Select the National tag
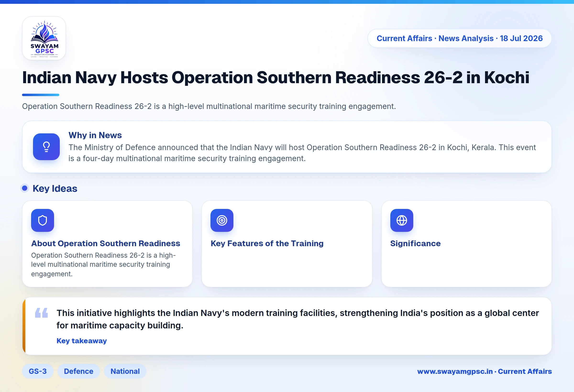Viewport: 574px width, 392px height. pos(125,371)
